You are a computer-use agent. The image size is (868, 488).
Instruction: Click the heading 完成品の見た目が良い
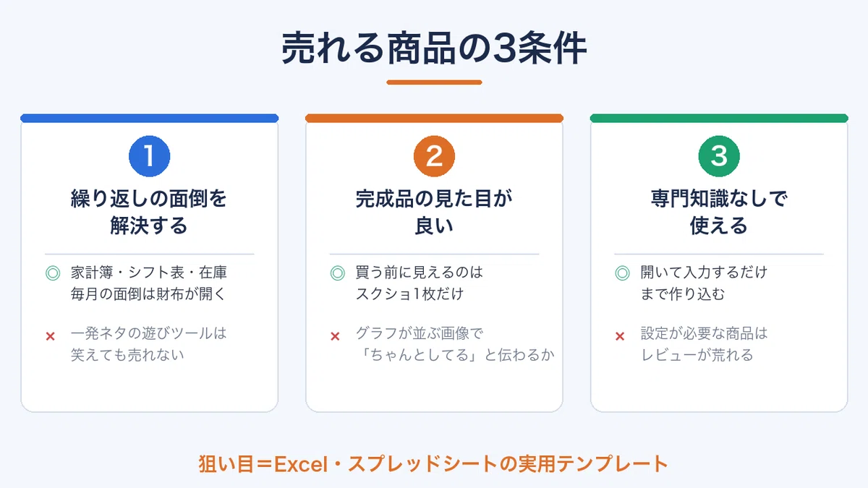click(x=434, y=212)
